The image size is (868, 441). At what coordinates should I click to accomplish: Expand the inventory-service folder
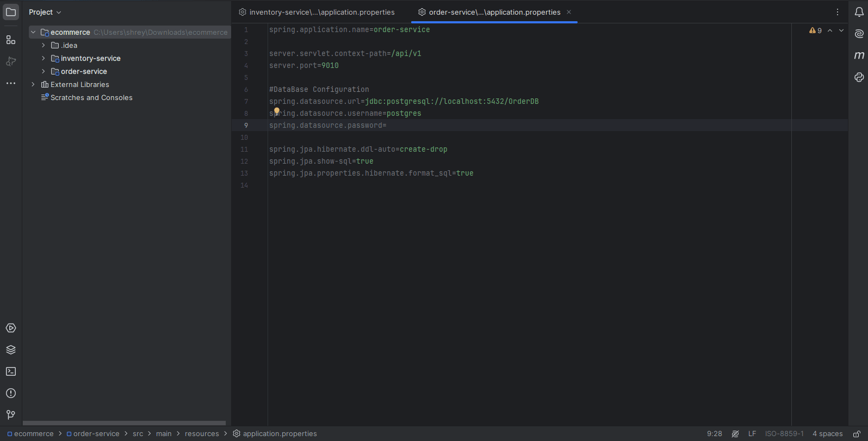pyautogui.click(x=44, y=58)
